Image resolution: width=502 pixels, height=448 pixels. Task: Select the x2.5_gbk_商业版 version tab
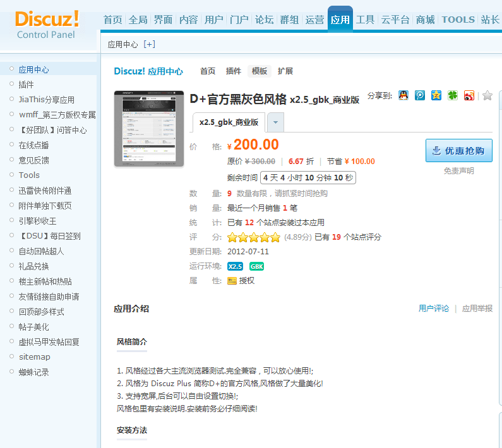(229, 122)
